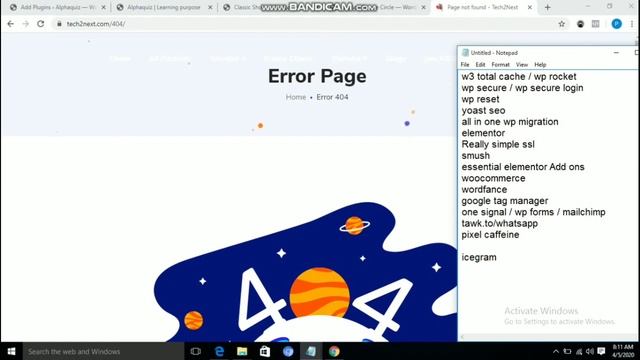Open the black round extension icon
The height and width of the screenshot is (360, 640).
click(x=580, y=24)
